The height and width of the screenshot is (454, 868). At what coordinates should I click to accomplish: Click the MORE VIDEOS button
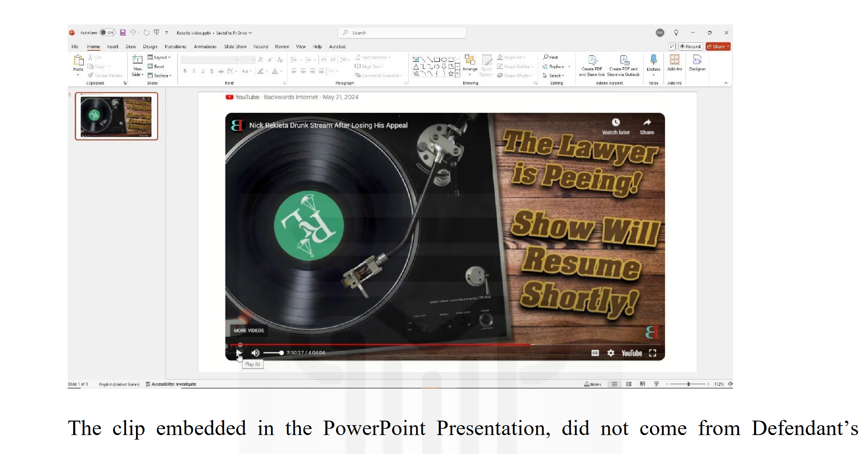249,330
